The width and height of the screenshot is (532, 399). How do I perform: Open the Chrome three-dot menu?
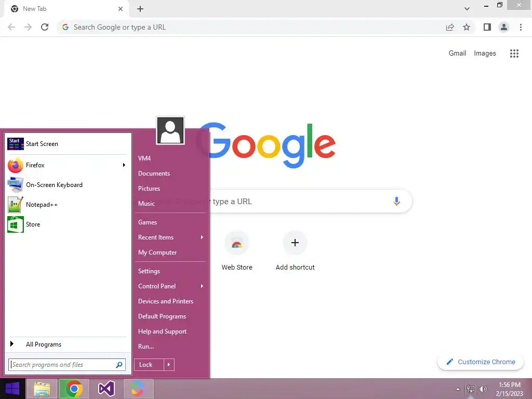tap(521, 27)
